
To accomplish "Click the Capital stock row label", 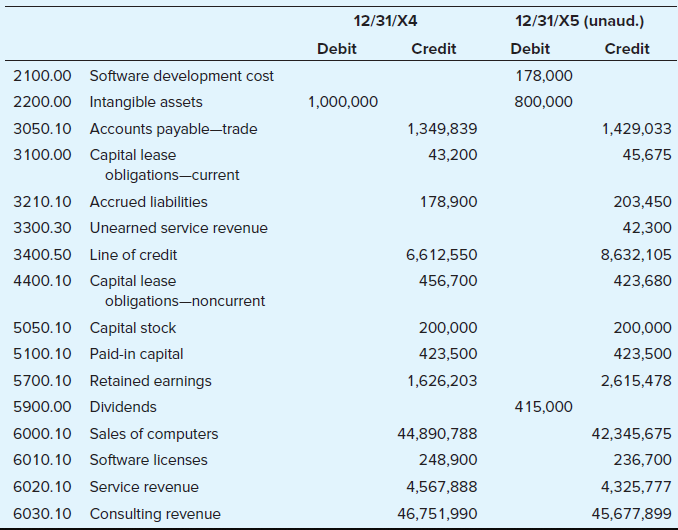I will 133,328.
